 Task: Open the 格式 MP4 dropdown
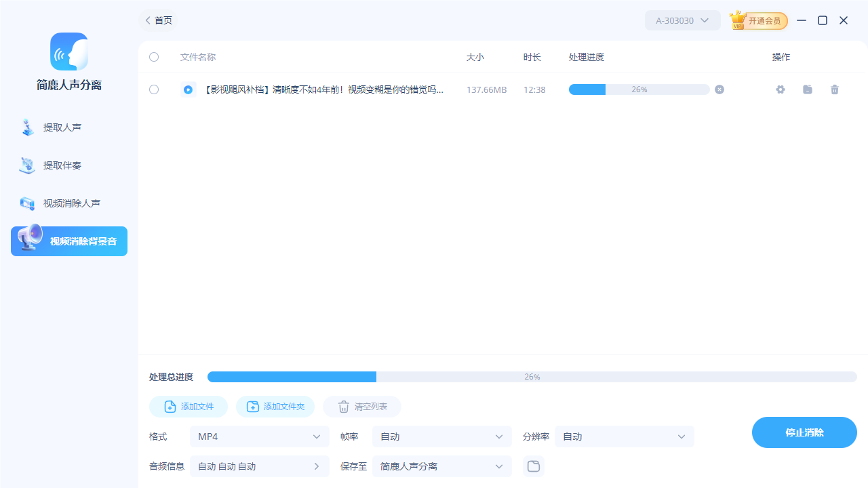coord(259,436)
